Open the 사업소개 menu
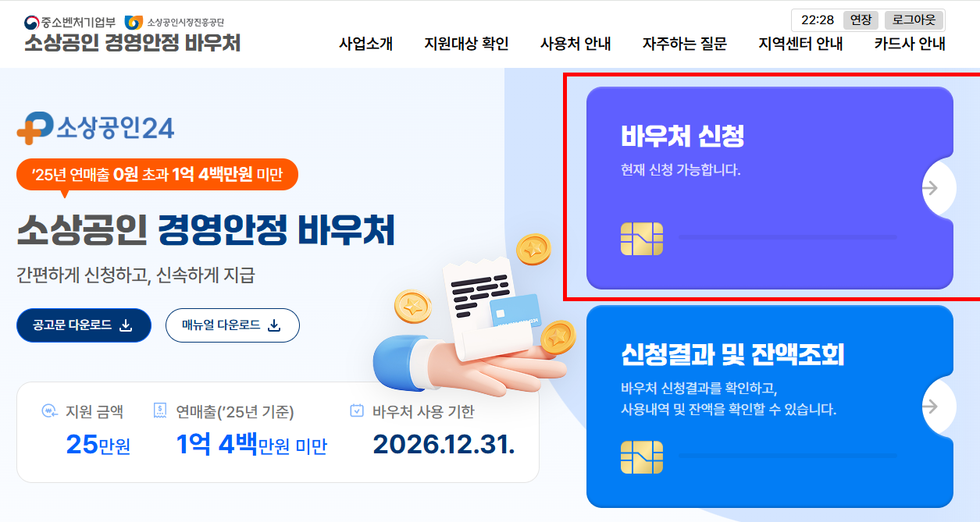This screenshot has height=522, width=980. click(366, 44)
